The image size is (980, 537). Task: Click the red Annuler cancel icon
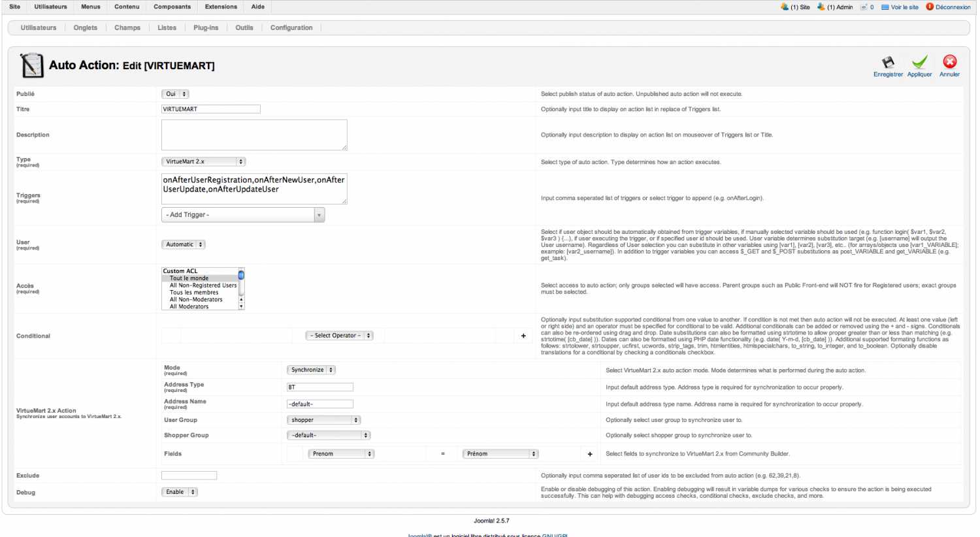click(949, 62)
